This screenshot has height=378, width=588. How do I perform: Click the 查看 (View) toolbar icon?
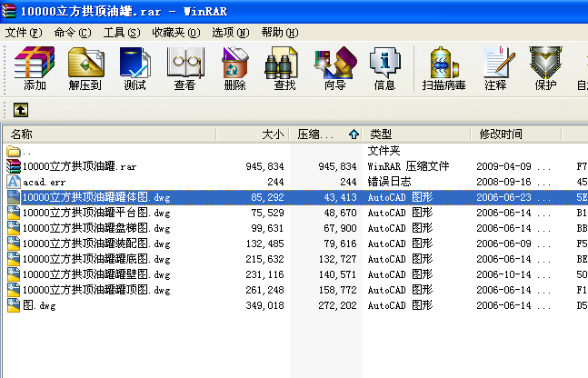(x=185, y=63)
